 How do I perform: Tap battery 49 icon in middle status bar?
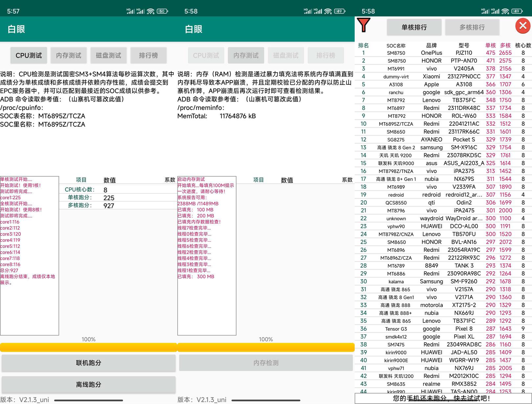(x=340, y=11)
